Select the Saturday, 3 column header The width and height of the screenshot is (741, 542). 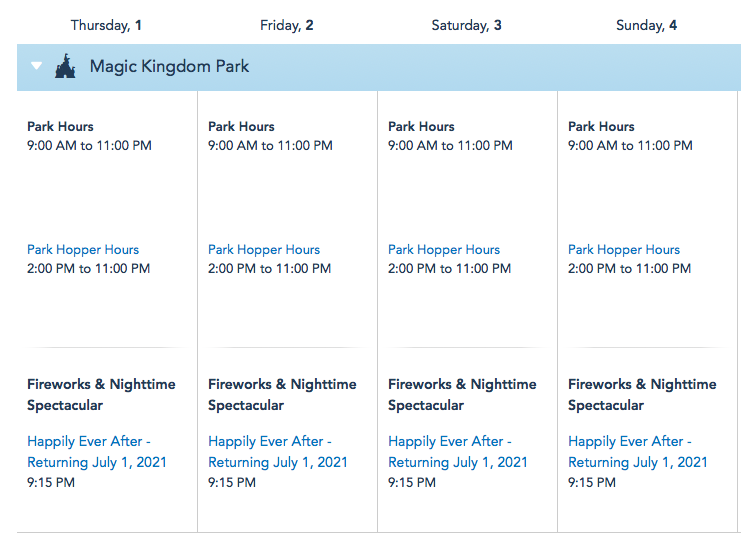(467, 25)
